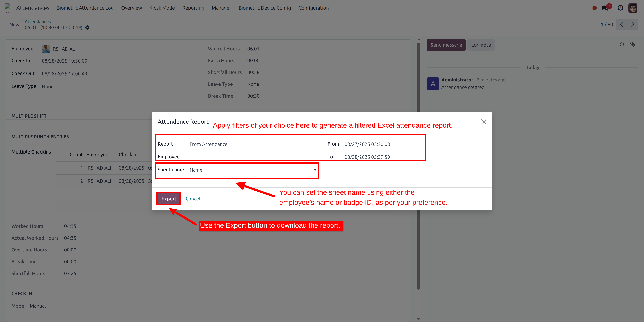Click the activities clock icon
The height and width of the screenshot is (322, 644).
click(x=620, y=8)
